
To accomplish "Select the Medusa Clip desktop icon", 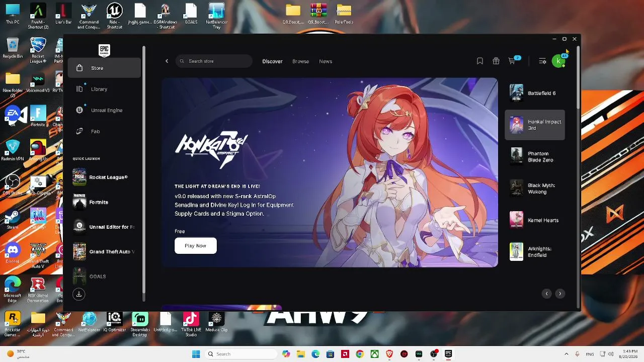I will [217, 322].
